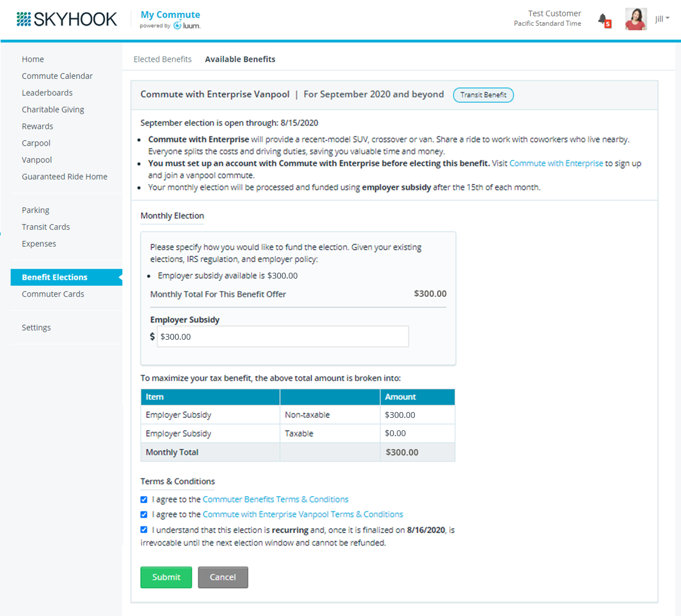Go to Home in the sidebar

(33, 59)
